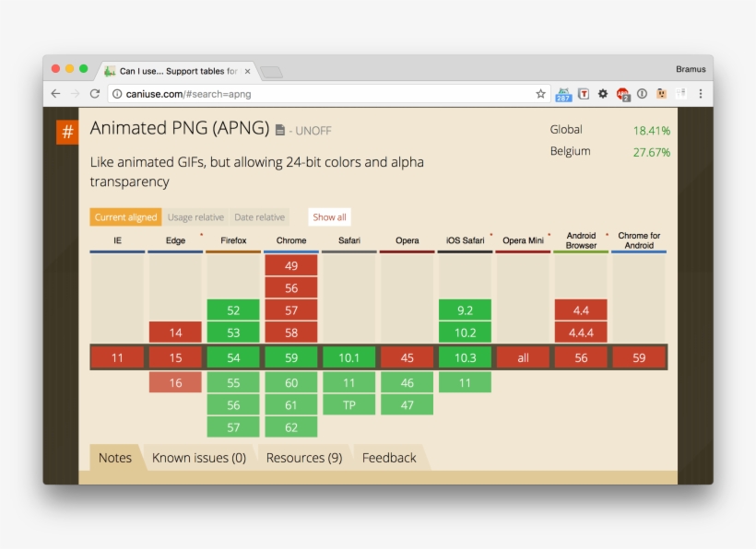Click the Global usage 18.41% value

click(652, 131)
